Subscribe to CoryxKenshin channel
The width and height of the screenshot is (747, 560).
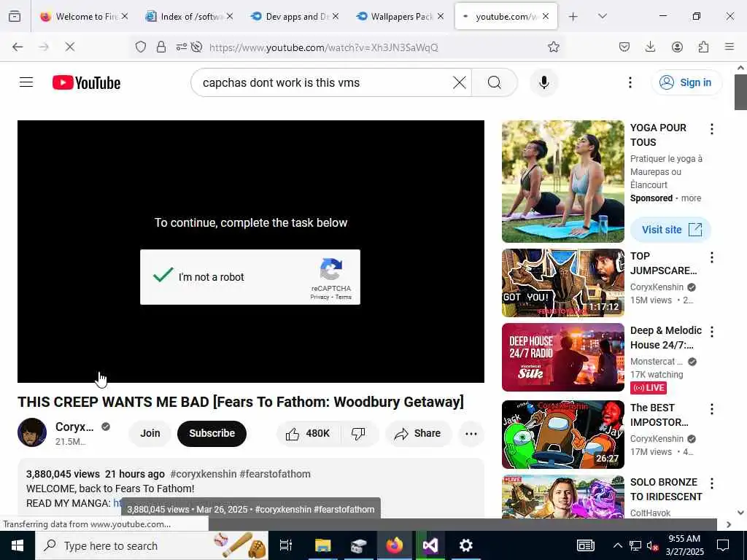point(212,433)
